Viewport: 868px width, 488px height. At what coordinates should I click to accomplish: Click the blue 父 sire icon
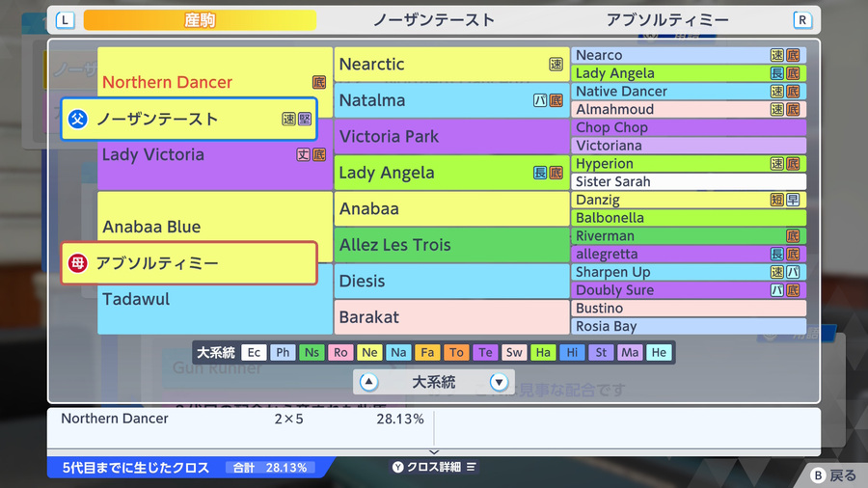pyautogui.click(x=77, y=119)
